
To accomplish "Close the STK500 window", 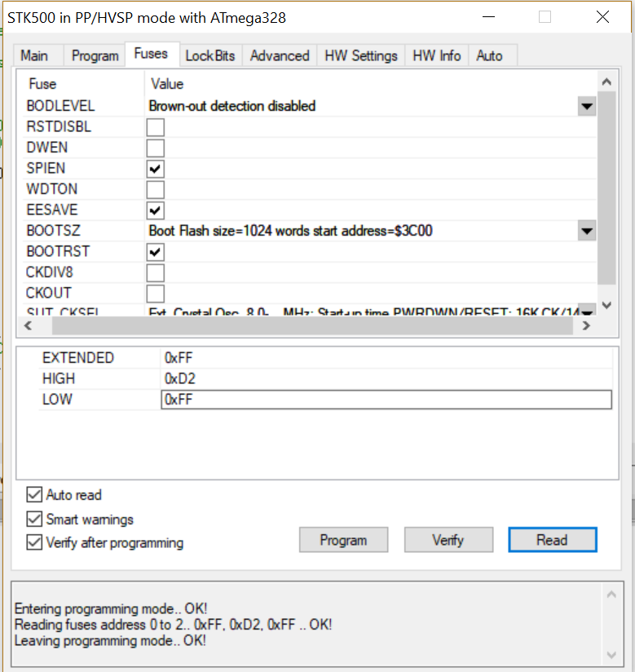I will click(602, 17).
